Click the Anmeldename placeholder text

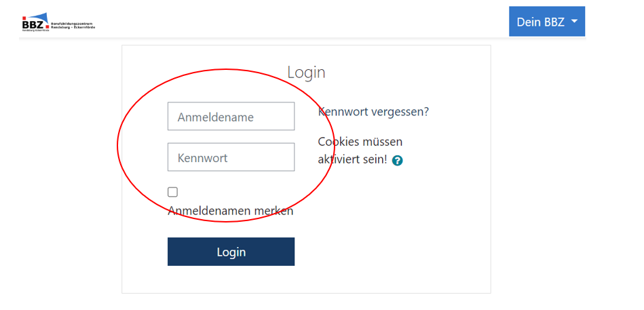click(215, 117)
